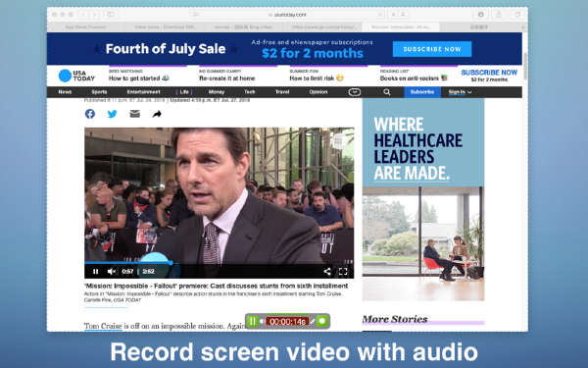Stop loading with address bar X
Viewport: 588px width, 368px height.
pyautogui.click(x=379, y=15)
